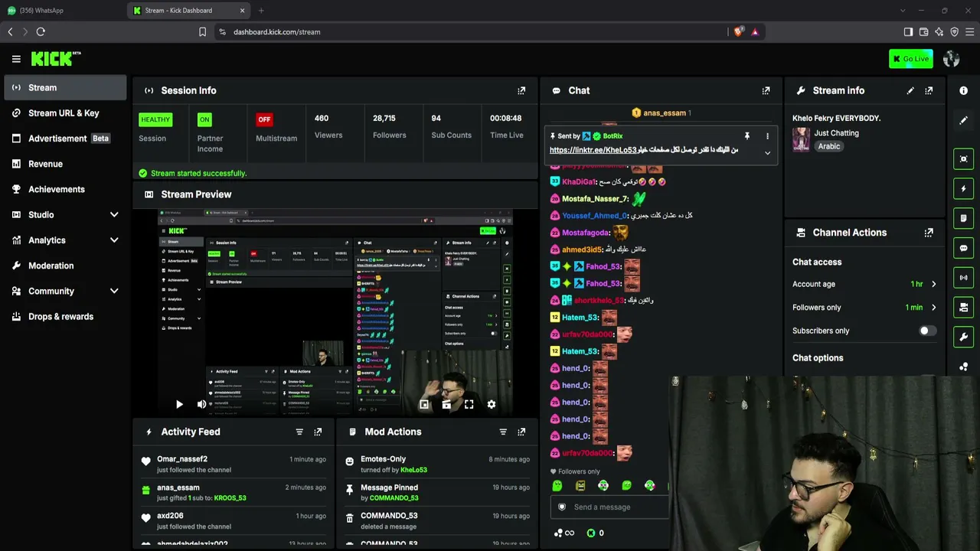Pop out the Session Info panel
This screenshot has width=980, height=551.
(x=521, y=90)
